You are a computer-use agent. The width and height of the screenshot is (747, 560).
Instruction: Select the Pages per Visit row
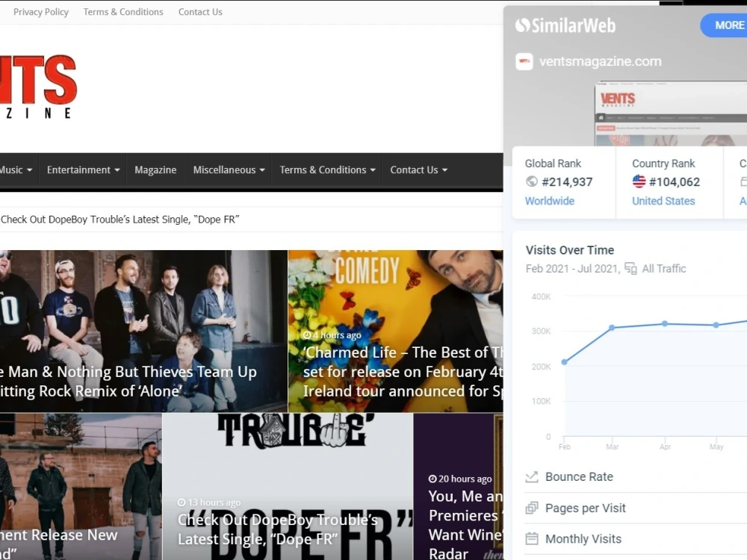[636, 508]
